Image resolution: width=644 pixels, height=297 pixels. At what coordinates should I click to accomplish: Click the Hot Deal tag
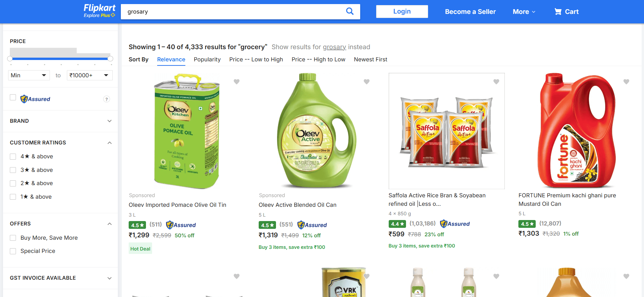click(140, 249)
